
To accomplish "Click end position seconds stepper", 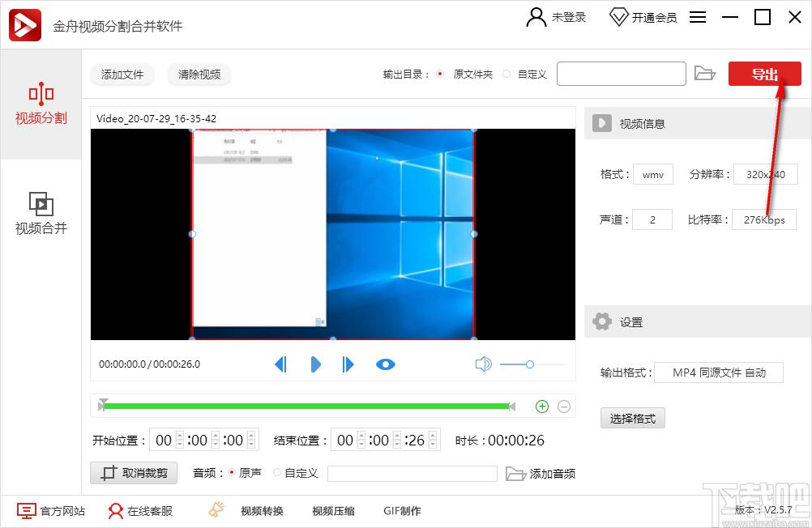I will pyautogui.click(x=433, y=440).
